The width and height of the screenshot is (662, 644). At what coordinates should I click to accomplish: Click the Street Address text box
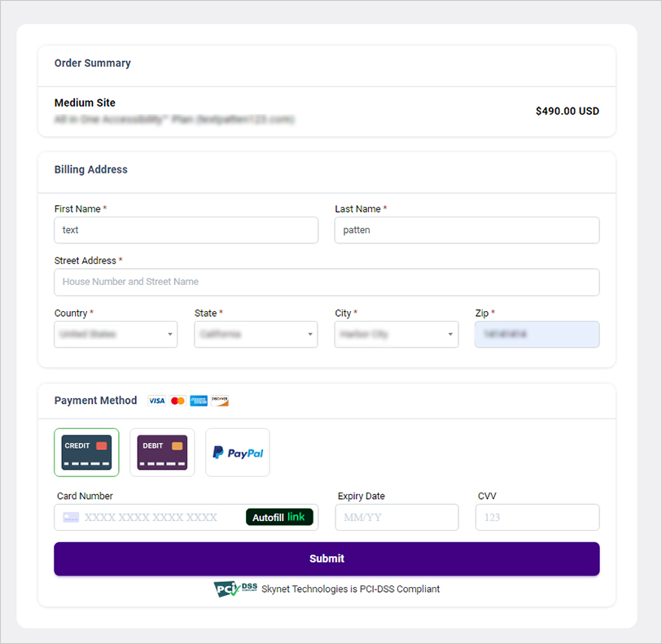pos(327,283)
